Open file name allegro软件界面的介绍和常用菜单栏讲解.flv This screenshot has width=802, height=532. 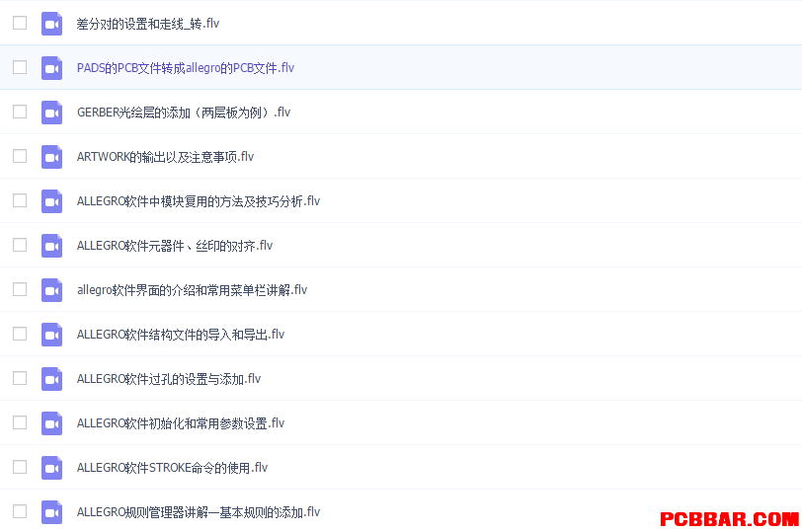pyautogui.click(x=192, y=290)
